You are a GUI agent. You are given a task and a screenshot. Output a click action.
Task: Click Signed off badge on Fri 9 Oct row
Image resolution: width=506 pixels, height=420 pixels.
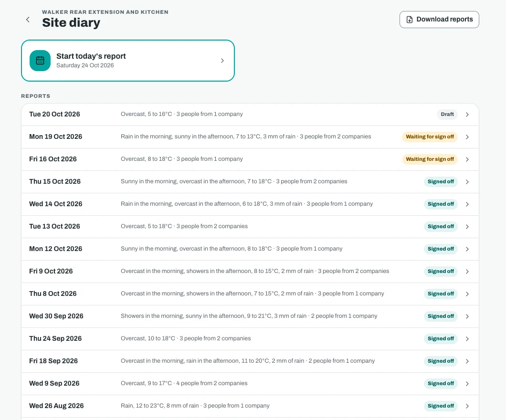click(x=441, y=271)
